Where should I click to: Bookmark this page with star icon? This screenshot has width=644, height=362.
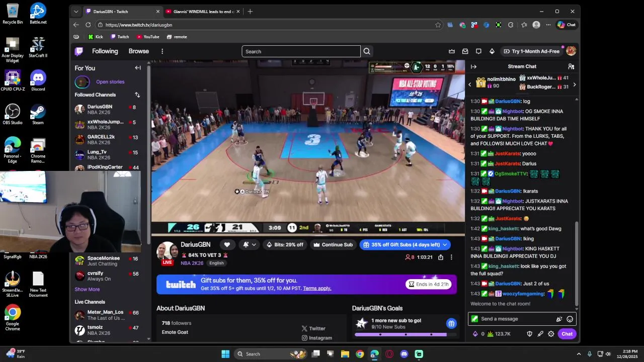pos(438,25)
